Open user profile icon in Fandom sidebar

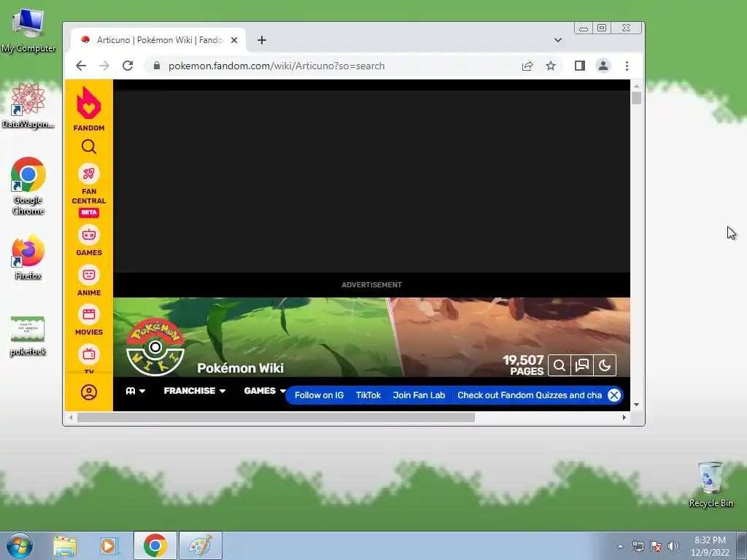pos(88,392)
